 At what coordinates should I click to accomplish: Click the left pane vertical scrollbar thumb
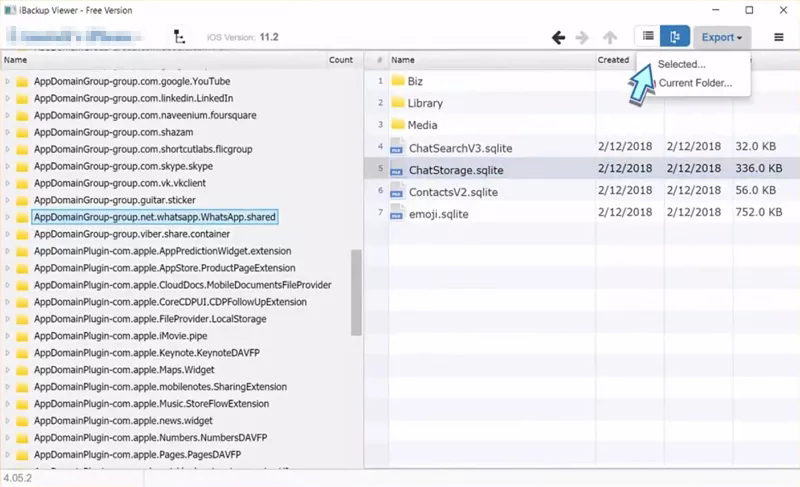[x=356, y=292]
